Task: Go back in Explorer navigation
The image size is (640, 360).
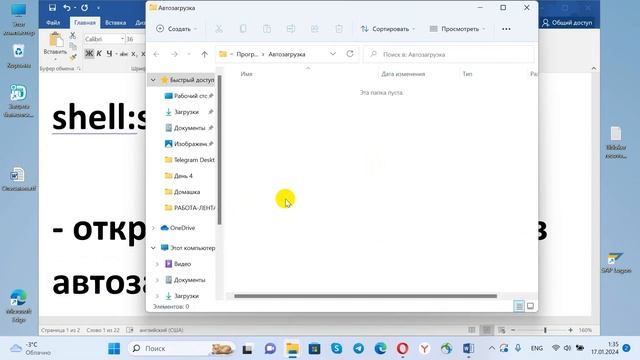Action: tap(156, 54)
